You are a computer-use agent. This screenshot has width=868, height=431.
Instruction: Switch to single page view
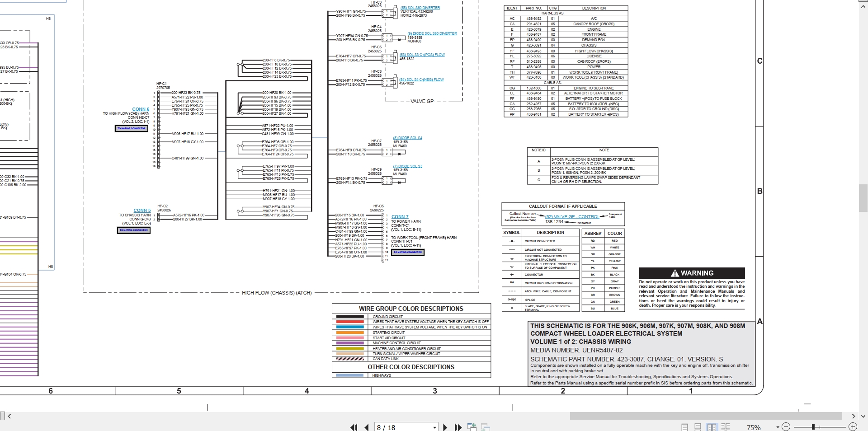(684, 427)
